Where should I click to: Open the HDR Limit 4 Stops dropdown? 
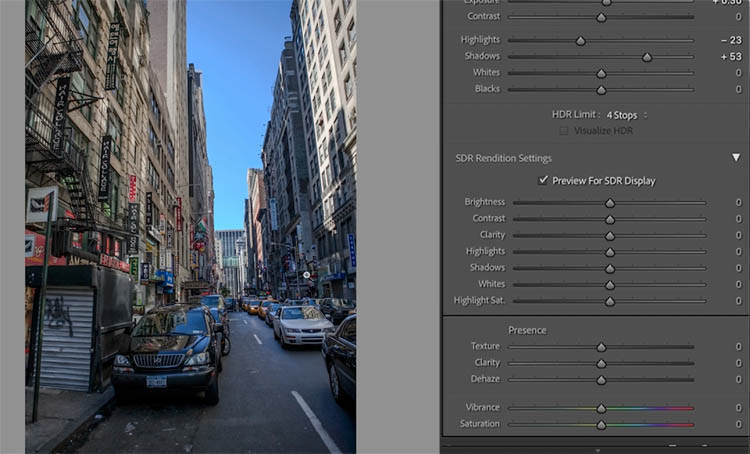tap(627, 115)
